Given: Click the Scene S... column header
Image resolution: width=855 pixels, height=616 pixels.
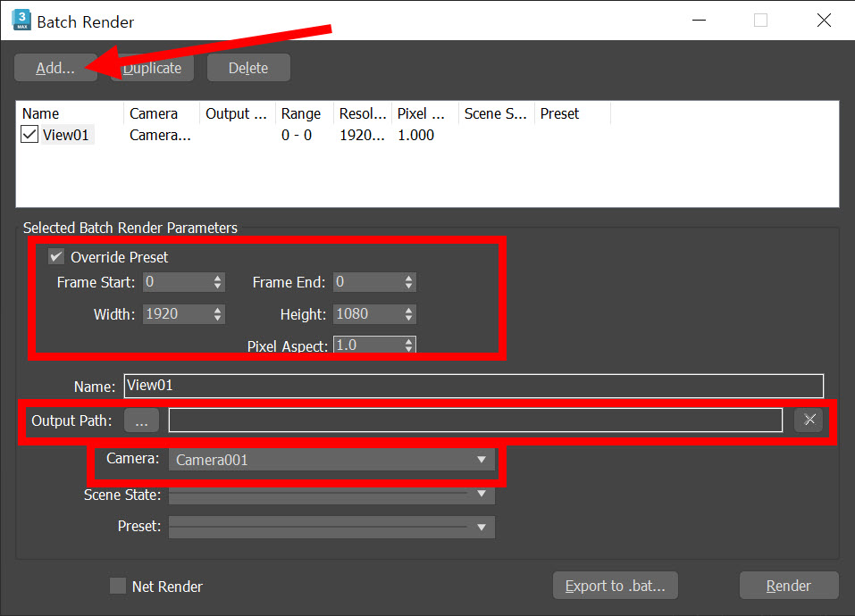Looking at the screenshot, I should click(497, 113).
